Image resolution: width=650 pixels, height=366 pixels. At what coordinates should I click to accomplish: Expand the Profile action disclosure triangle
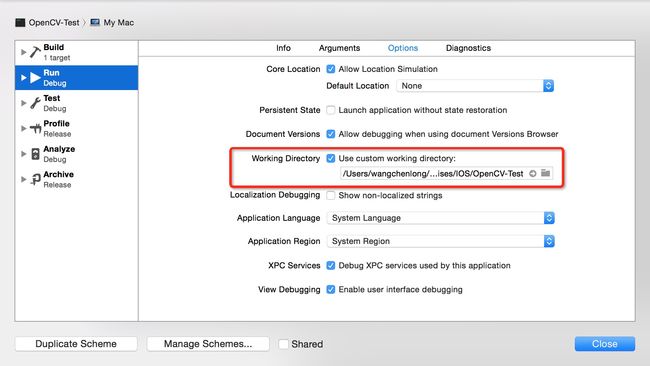[x=24, y=128]
